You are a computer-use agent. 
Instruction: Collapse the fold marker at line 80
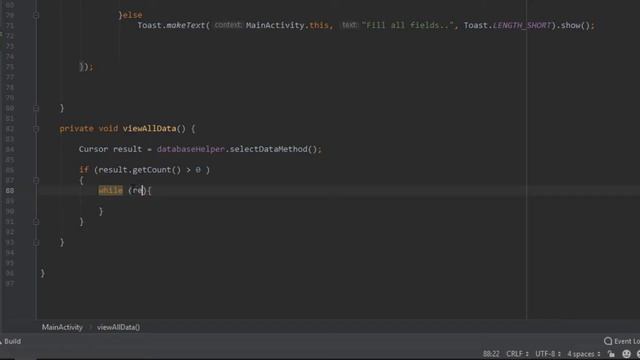pyautogui.click(x=36, y=108)
